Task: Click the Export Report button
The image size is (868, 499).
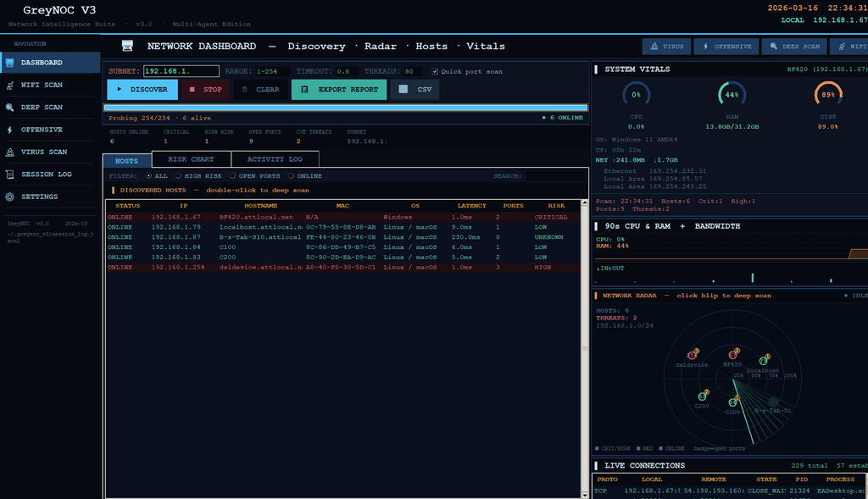Action: pyautogui.click(x=339, y=89)
